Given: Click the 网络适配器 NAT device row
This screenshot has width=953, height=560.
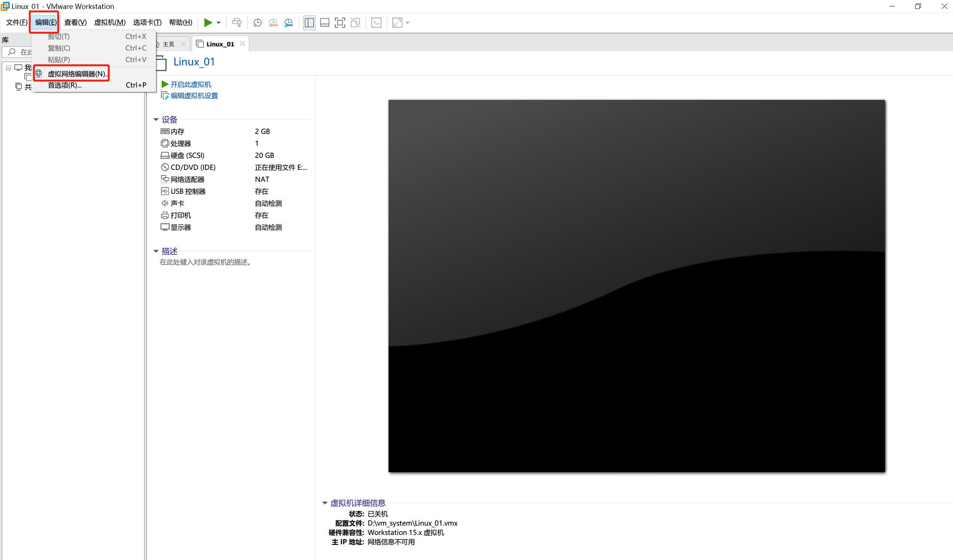Looking at the screenshot, I should pos(188,179).
